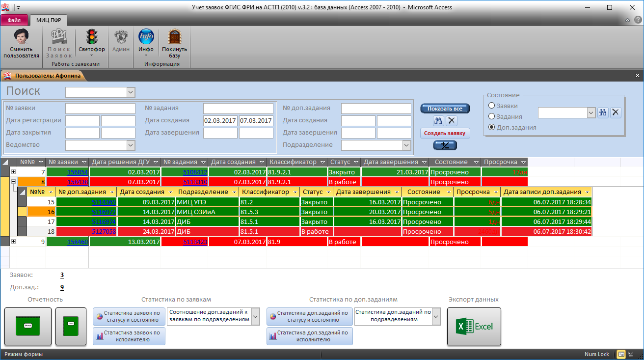
Task: Switch to the МИЦ ПФР ribbon tab
Action: pyautogui.click(x=49, y=20)
